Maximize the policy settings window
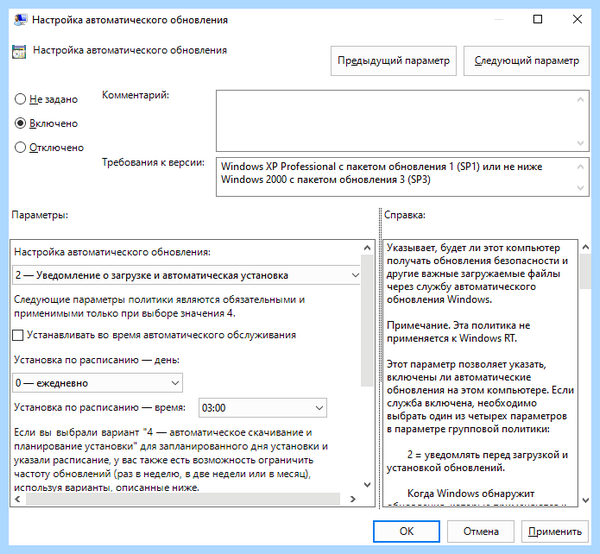Image resolution: width=600 pixels, height=554 pixels. (538, 19)
